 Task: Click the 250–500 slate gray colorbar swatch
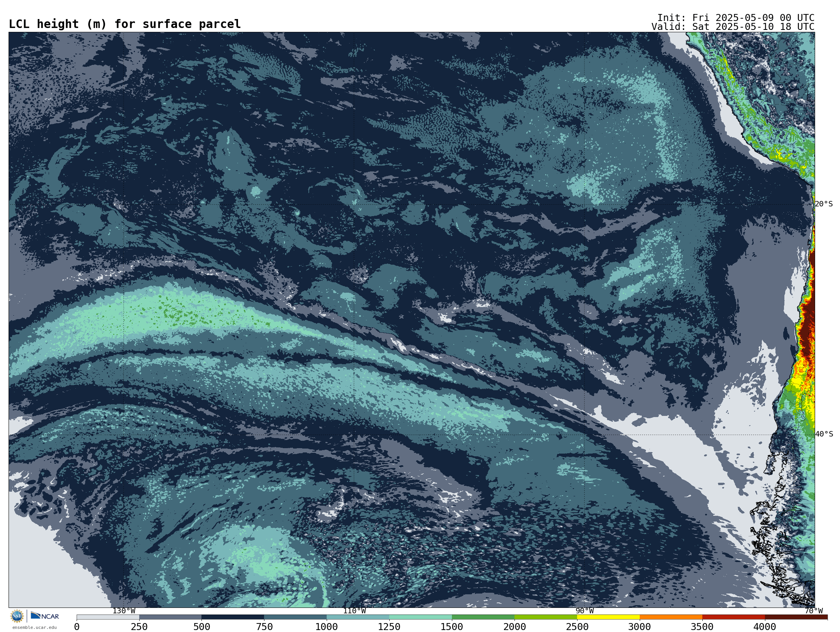(170, 617)
